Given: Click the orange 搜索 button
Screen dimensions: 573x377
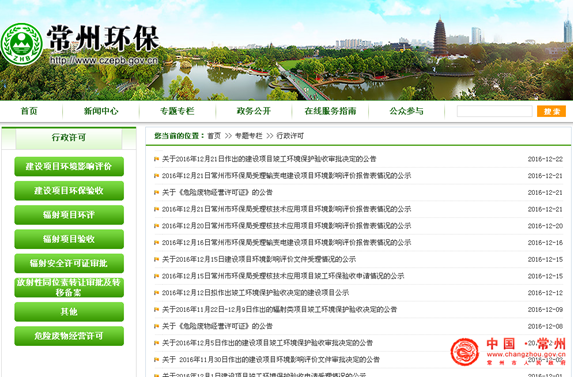Looking at the screenshot, I should [x=551, y=111].
